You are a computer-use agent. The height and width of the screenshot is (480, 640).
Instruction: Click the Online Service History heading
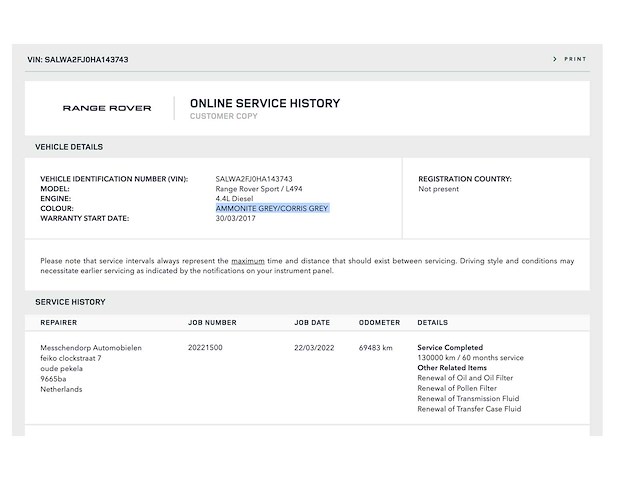264,103
